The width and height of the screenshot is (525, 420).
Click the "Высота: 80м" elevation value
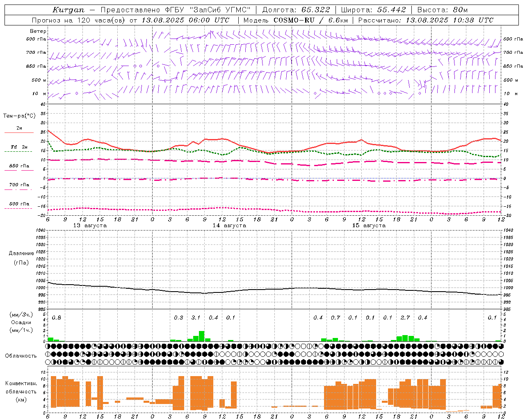pos(443,10)
